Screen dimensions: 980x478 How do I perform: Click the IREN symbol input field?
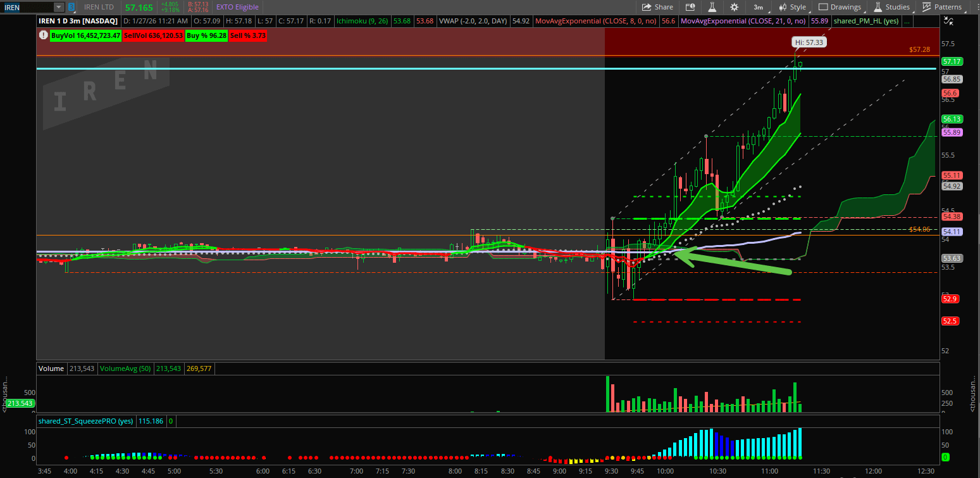27,7
